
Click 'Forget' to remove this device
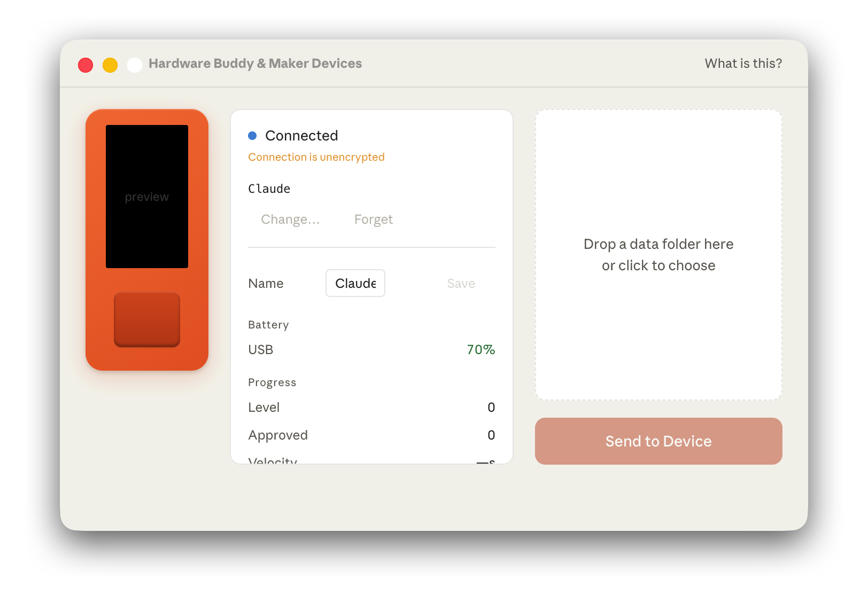click(373, 219)
